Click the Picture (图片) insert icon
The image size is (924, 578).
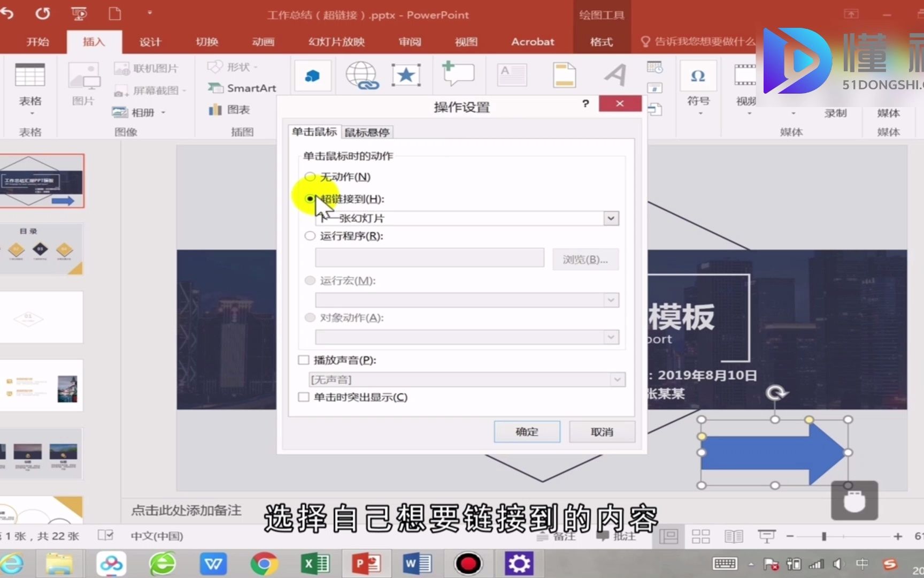point(84,75)
